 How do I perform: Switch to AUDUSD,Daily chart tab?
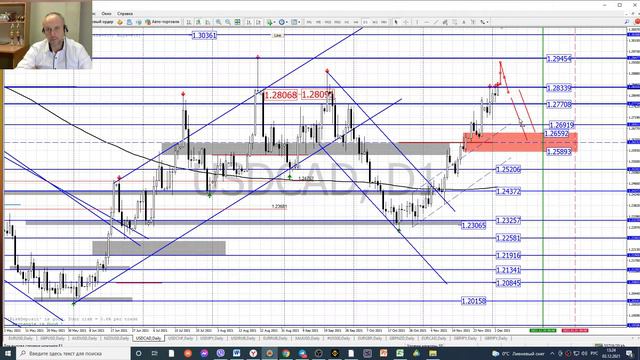tap(84, 338)
